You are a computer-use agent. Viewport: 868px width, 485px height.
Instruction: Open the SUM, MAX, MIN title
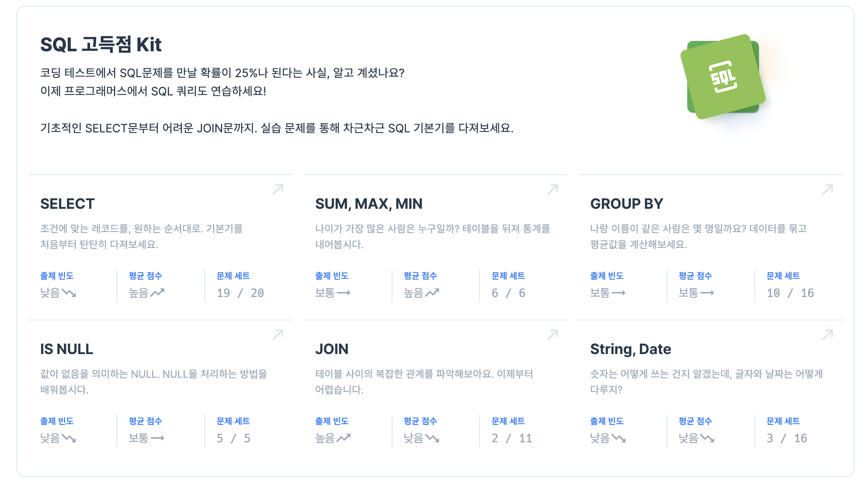[369, 204]
